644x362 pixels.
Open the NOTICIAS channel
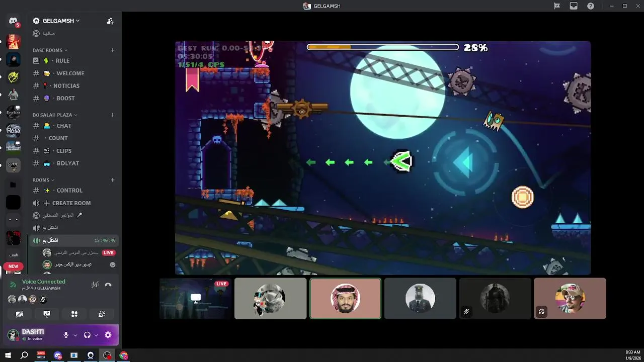[73, 86]
